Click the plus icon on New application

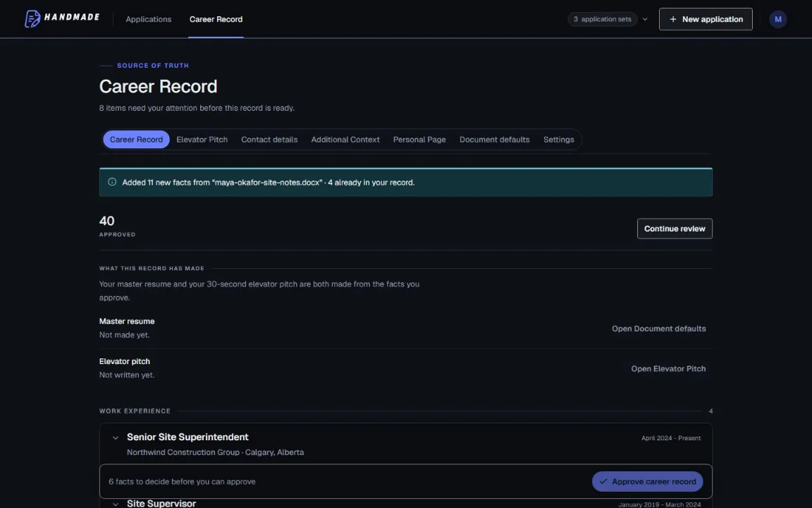tap(672, 19)
